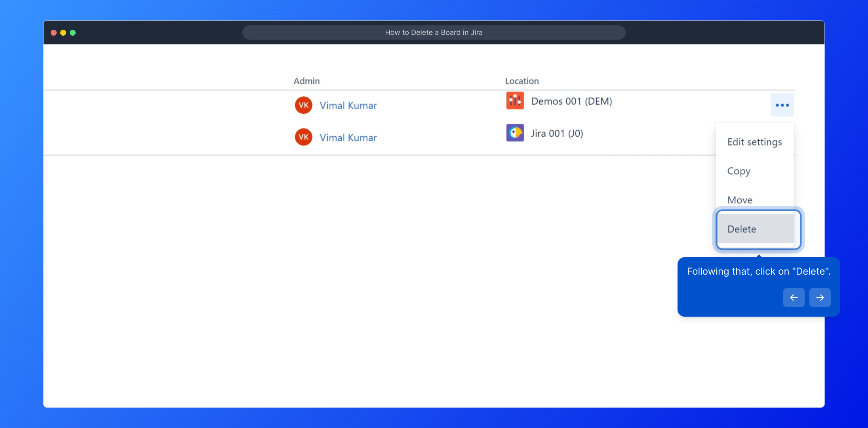Click second row VK avatar

(x=303, y=137)
